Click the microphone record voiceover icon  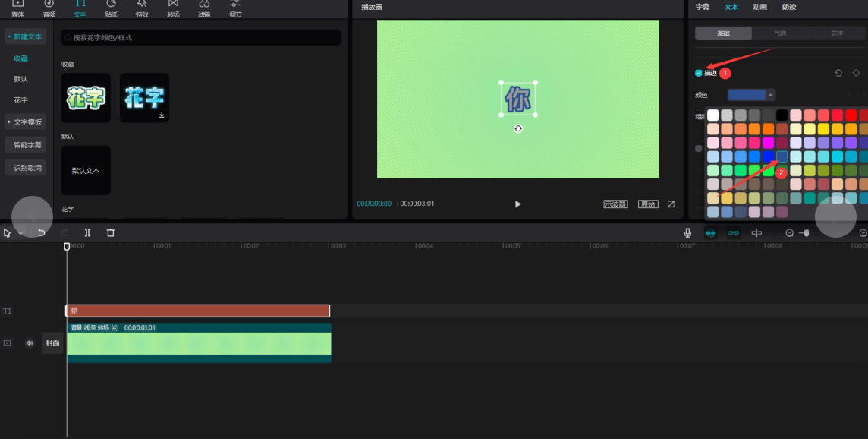click(x=687, y=233)
